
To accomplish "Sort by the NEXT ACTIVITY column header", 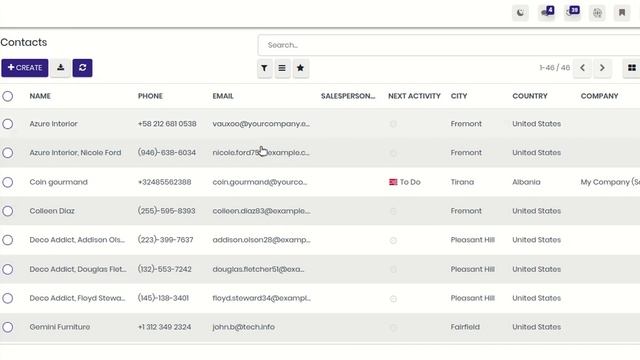I will (x=414, y=96).
